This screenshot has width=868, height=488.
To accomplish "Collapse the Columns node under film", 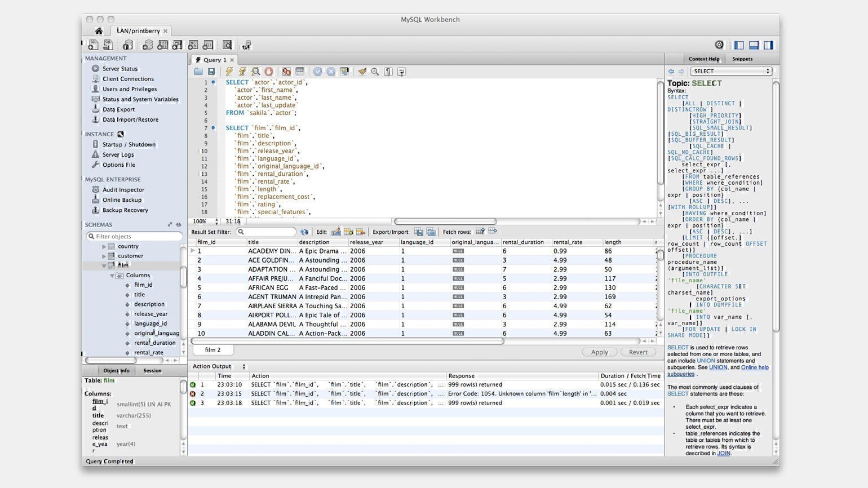I will pos(112,276).
